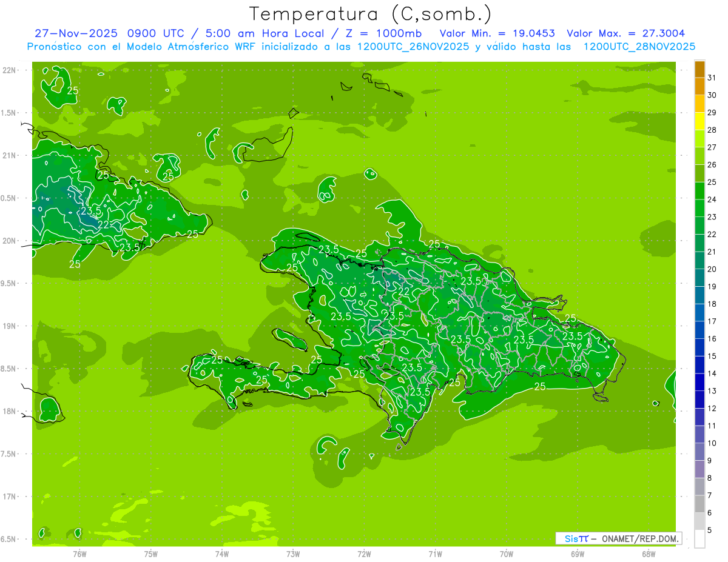Click the purple swatch between 8 and 9

pos(699,469)
